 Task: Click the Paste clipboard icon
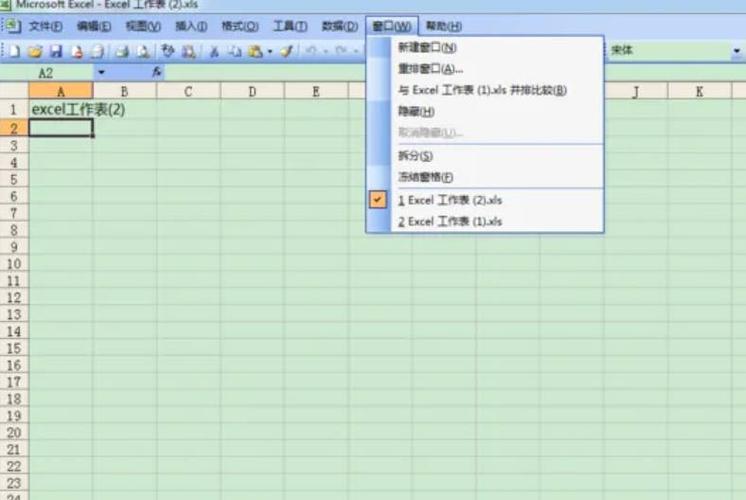pos(255,51)
